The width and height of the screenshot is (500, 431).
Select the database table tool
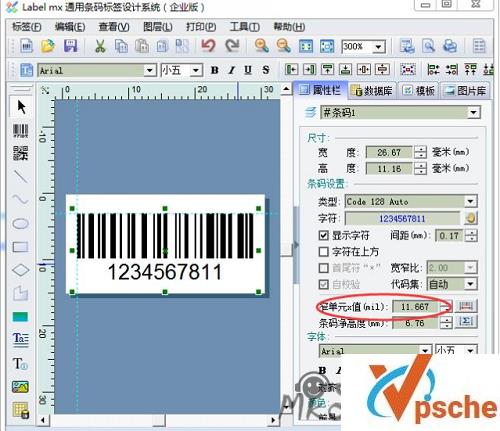[21, 410]
